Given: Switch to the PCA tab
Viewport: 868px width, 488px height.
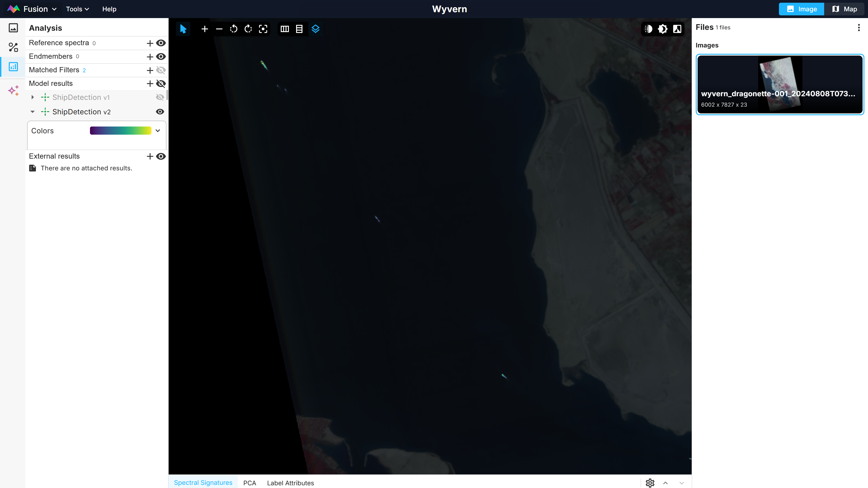Looking at the screenshot, I should click(x=249, y=483).
